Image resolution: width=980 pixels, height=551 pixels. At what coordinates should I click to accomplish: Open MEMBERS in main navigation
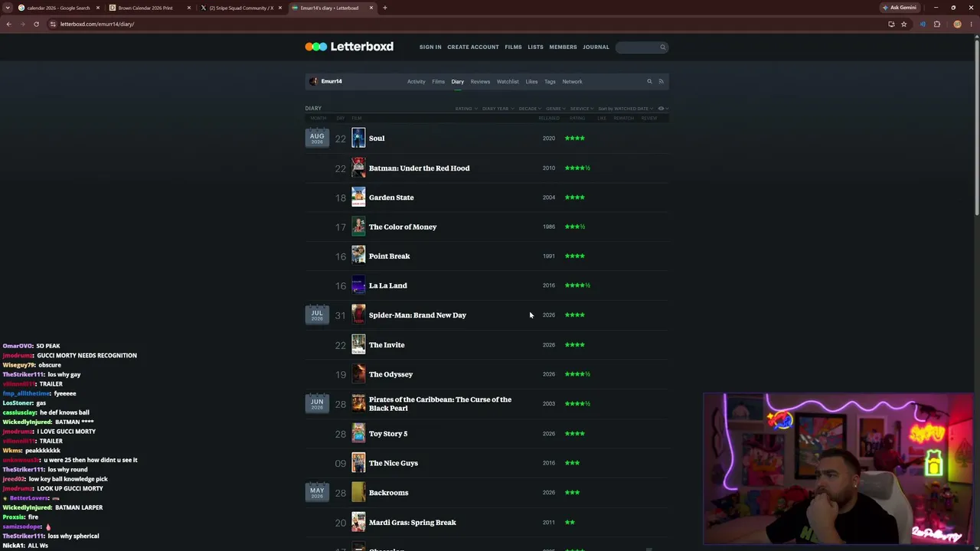(563, 47)
